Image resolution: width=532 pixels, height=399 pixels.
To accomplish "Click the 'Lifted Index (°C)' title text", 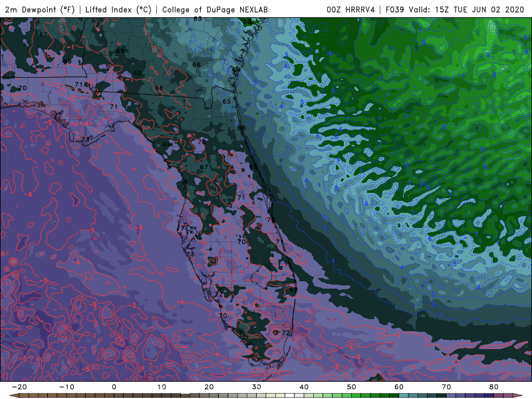I will click(x=118, y=9).
